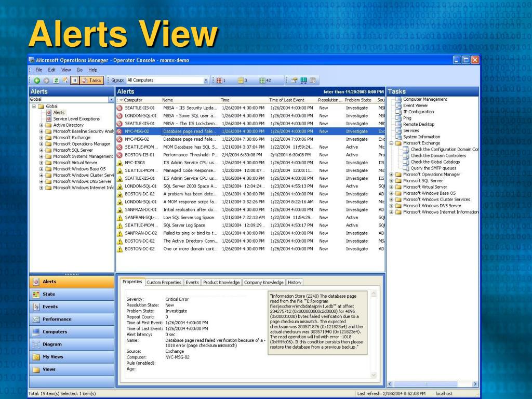Click the Performance navigation button
532x399 pixels.
click(72, 320)
